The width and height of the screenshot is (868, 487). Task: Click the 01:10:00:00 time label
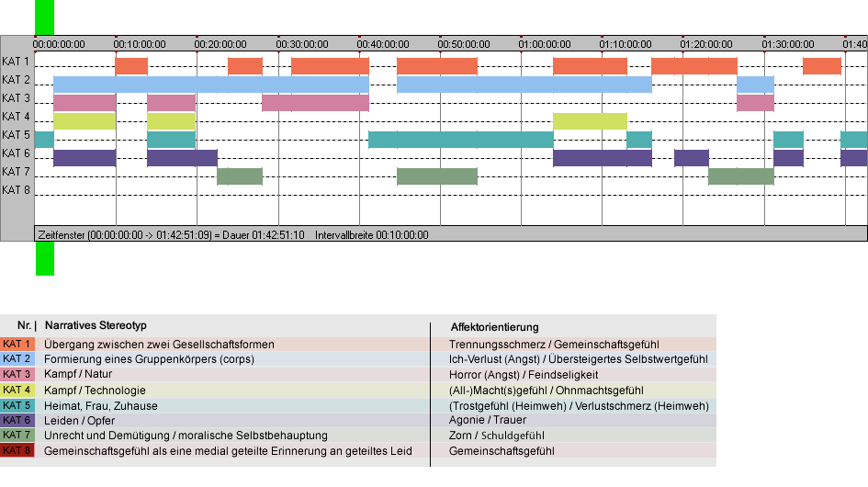click(x=626, y=44)
